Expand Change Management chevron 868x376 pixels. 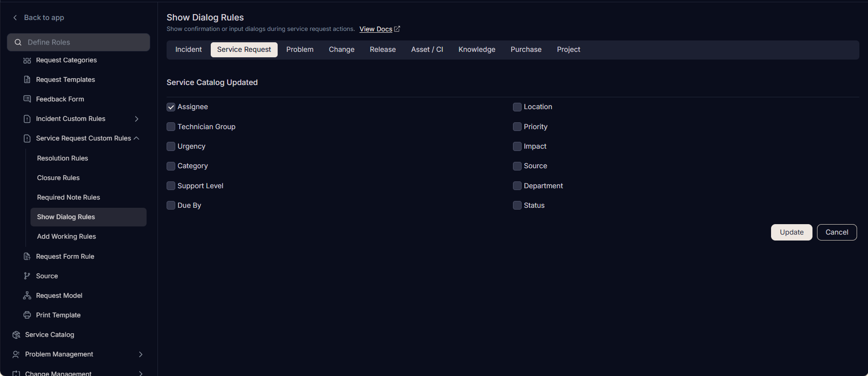(x=141, y=373)
